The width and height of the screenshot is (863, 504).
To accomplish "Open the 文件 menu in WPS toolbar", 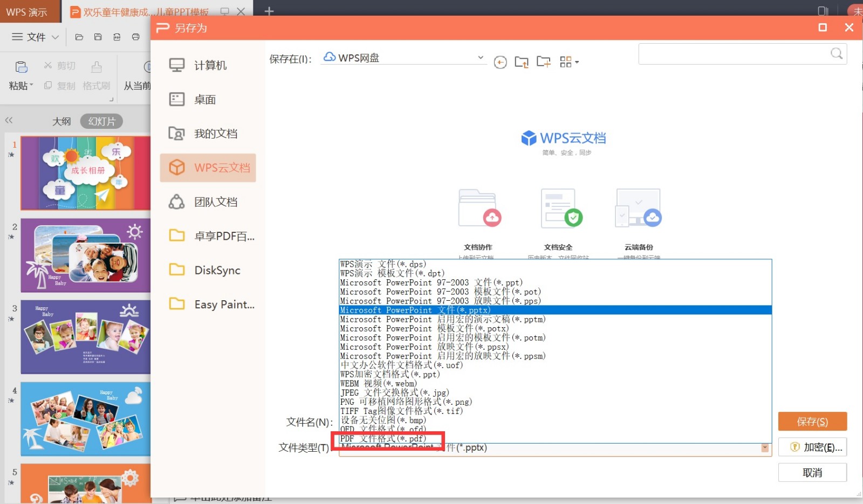I will pos(36,37).
